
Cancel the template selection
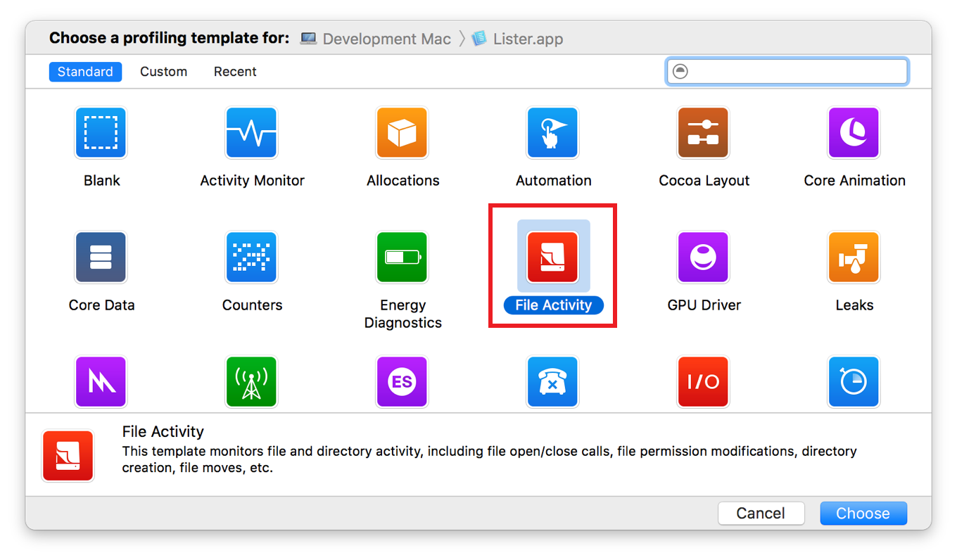(761, 513)
